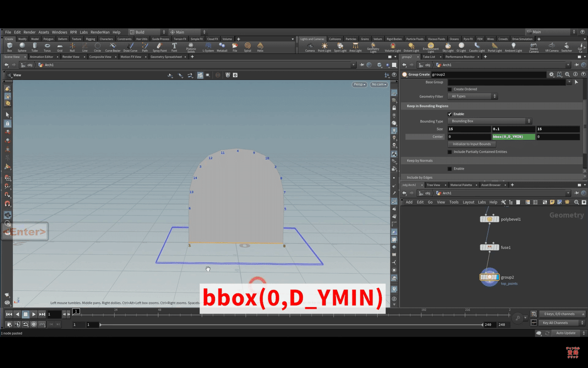
Task: Click the playback range slider bar
Action: 291,324
